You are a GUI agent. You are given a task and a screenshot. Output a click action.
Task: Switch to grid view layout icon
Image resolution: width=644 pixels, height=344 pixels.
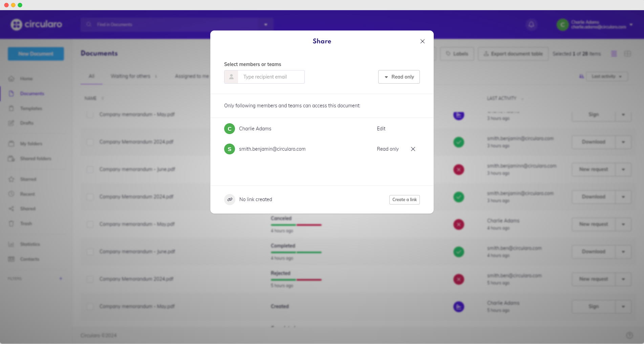click(x=627, y=54)
